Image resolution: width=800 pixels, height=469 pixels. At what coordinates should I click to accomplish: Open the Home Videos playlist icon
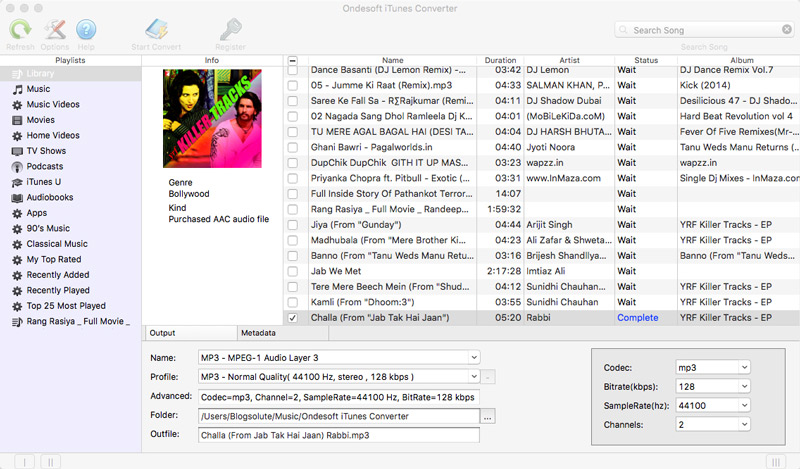click(17, 136)
